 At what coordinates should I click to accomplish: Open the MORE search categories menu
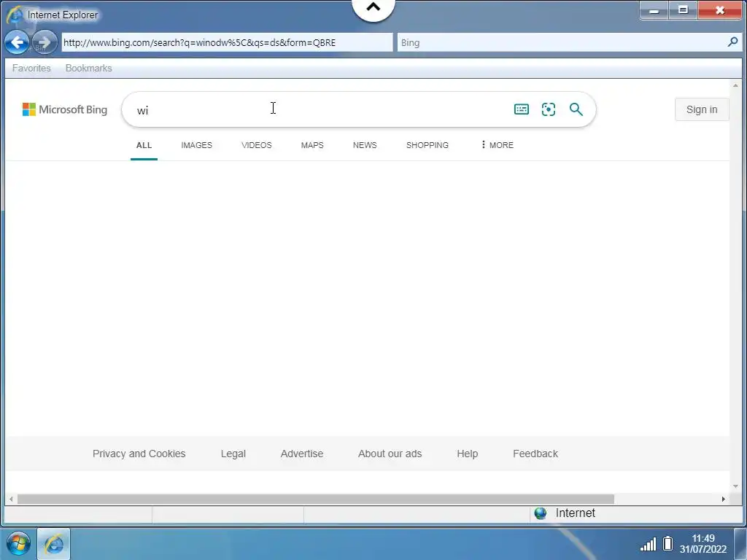(x=497, y=145)
